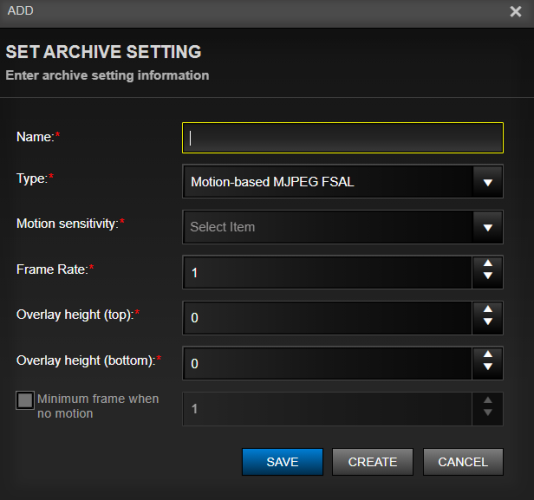The height and width of the screenshot is (500, 534).
Task: Increase Frame Rate with up arrow
Action: pyautogui.click(x=488, y=263)
